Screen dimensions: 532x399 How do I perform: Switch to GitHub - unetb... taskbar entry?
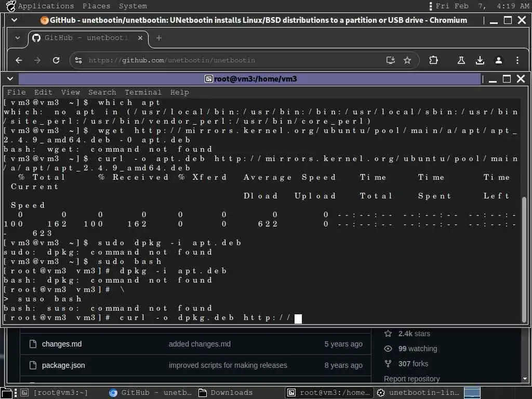[150, 393]
